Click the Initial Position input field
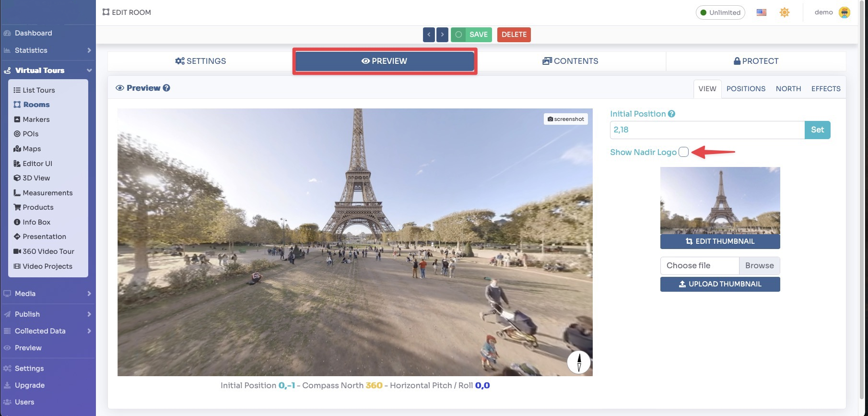This screenshot has height=416, width=868. [x=707, y=130]
